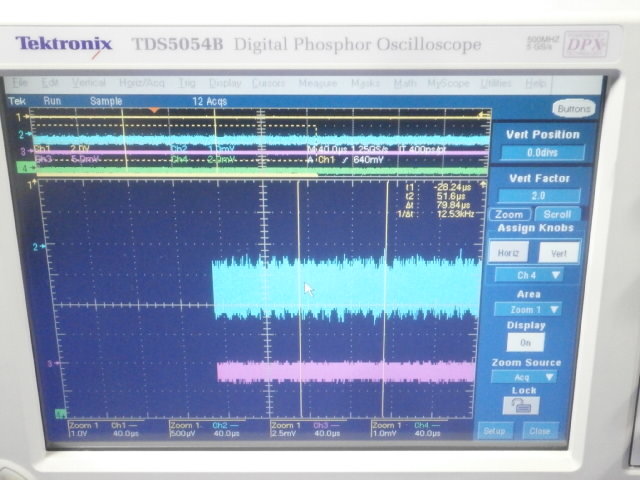Toggle the zoom Display On button
This screenshot has height=480, width=640.
point(525,342)
